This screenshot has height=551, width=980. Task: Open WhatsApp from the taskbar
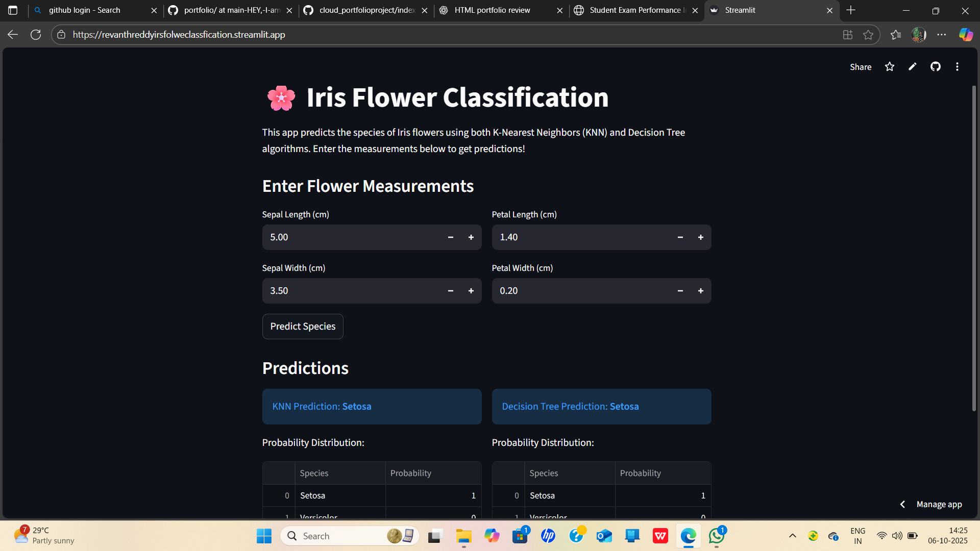[717, 536]
